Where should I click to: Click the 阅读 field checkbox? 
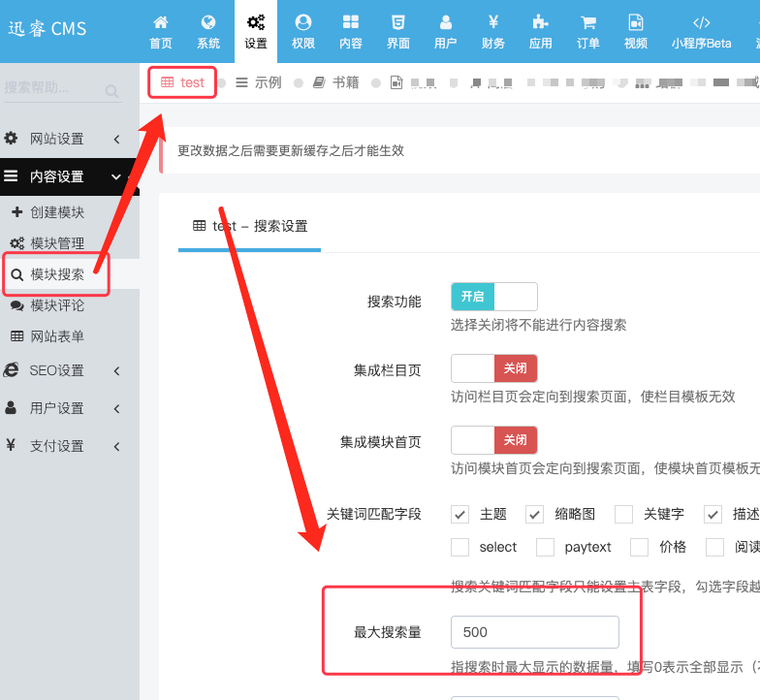(x=715, y=547)
